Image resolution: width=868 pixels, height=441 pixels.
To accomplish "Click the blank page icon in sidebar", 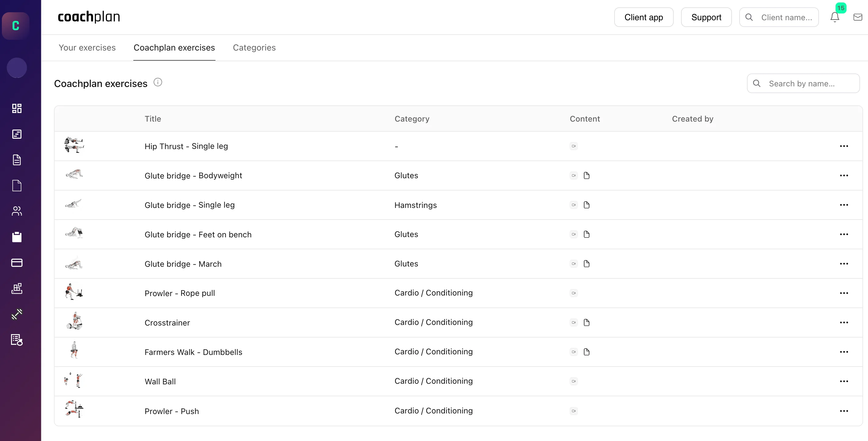I will coord(17,186).
